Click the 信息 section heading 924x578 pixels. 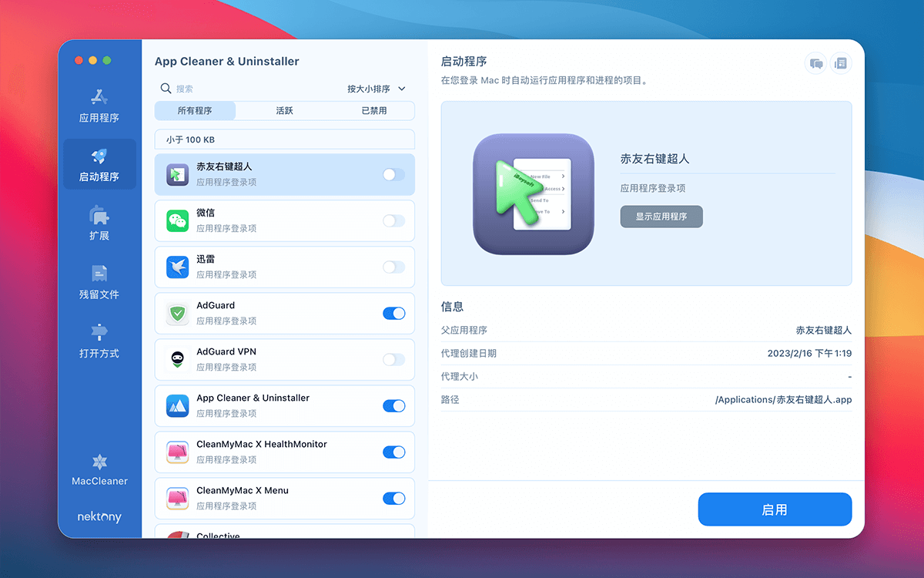click(x=452, y=307)
